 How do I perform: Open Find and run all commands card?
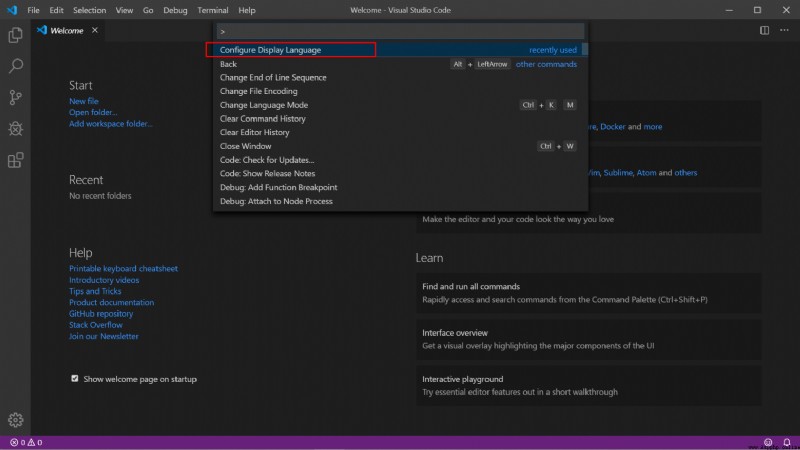click(589, 293)
